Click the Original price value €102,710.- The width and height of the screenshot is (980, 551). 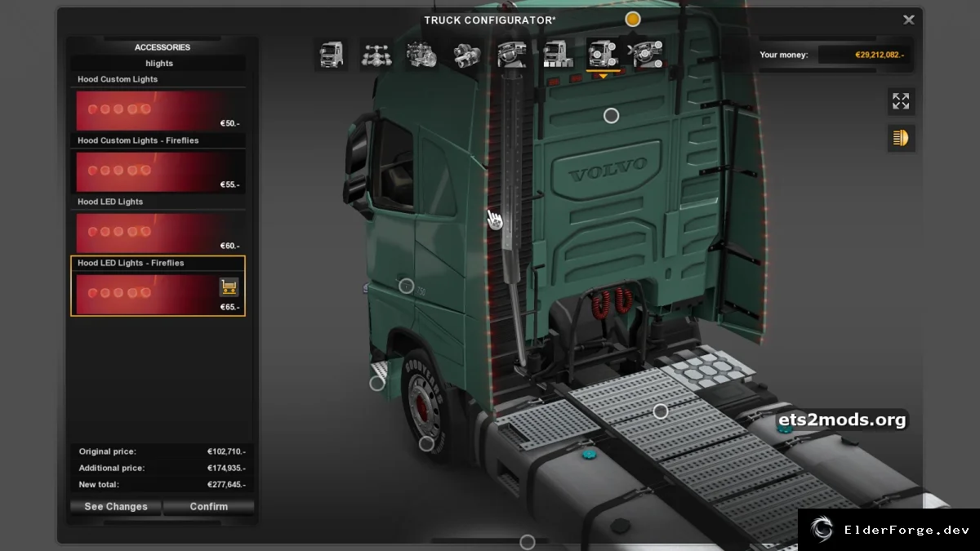point(226,451)
